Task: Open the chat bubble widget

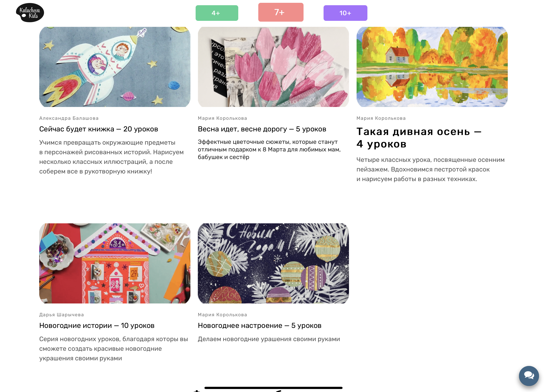Action: [529, 376]
